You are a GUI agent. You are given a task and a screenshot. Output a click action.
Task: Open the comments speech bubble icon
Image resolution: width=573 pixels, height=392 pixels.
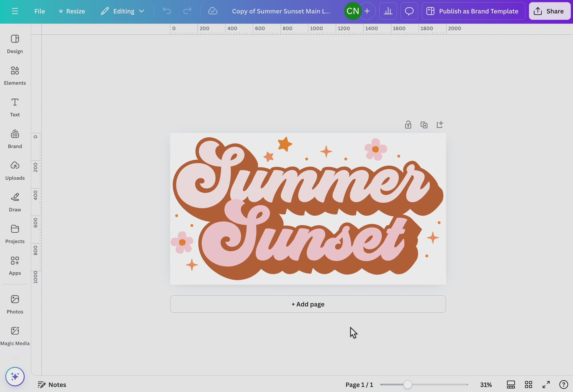(409, 11)
